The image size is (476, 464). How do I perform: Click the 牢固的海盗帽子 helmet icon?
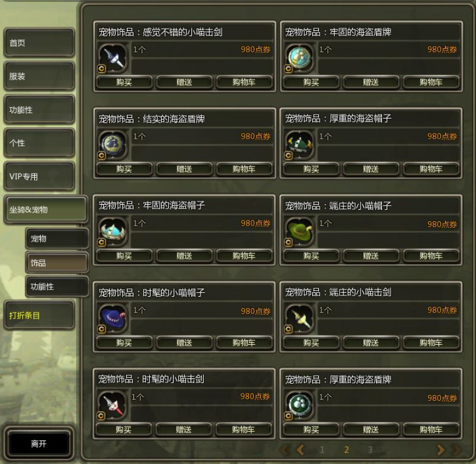coord(112,232)
